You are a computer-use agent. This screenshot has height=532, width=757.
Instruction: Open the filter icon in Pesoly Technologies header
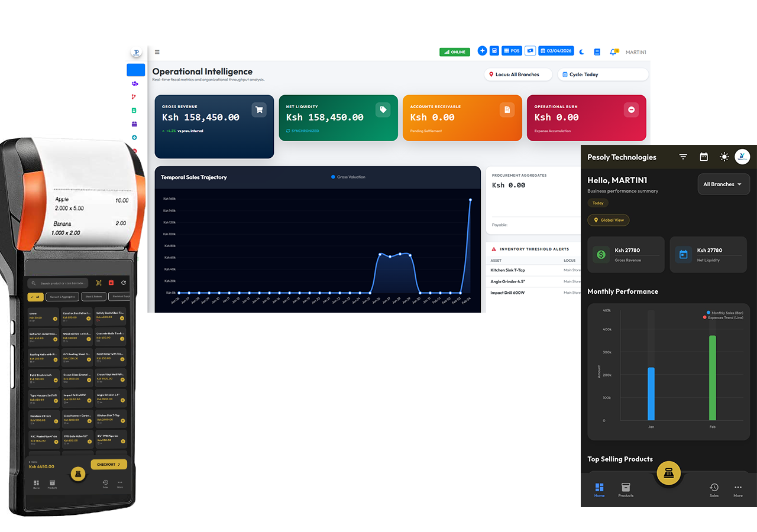tap(683, 157)
